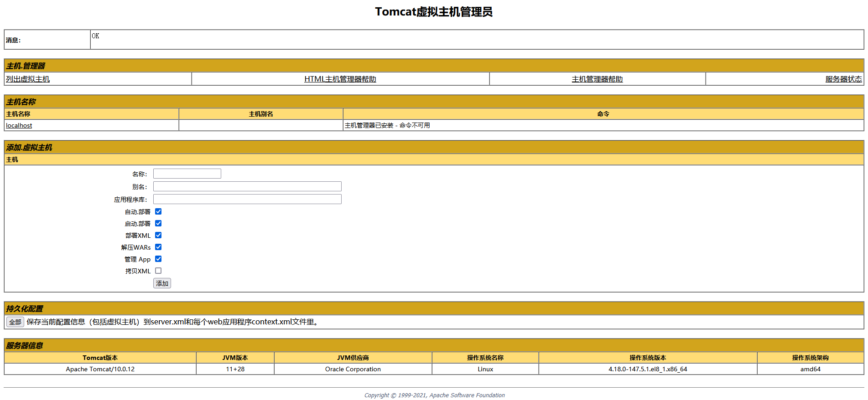
Task: Uncheck the 自动.部署 checkbox
Action: 158,211
